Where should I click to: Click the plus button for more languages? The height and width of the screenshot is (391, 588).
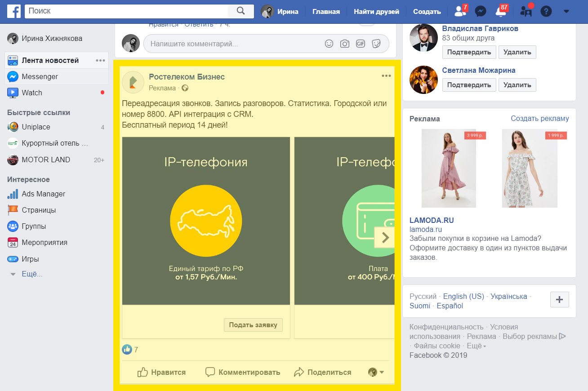[x=560, y=299]
